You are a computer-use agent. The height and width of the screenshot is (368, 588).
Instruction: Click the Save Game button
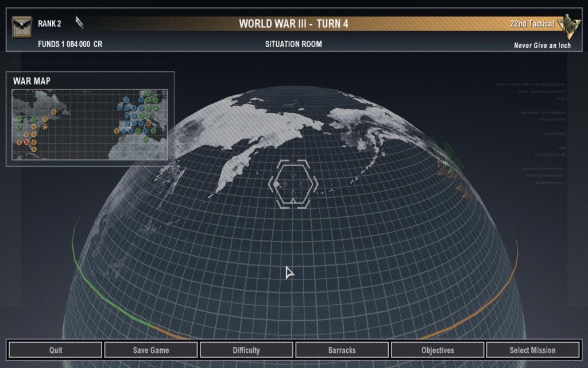tap(151, 350)
